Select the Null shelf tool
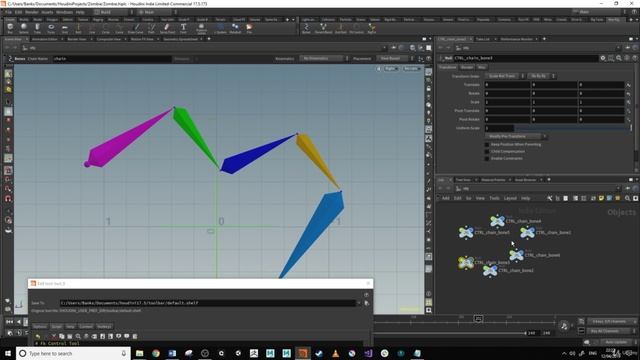The width and height of the screenshot is (640, 360). (78, 28)
